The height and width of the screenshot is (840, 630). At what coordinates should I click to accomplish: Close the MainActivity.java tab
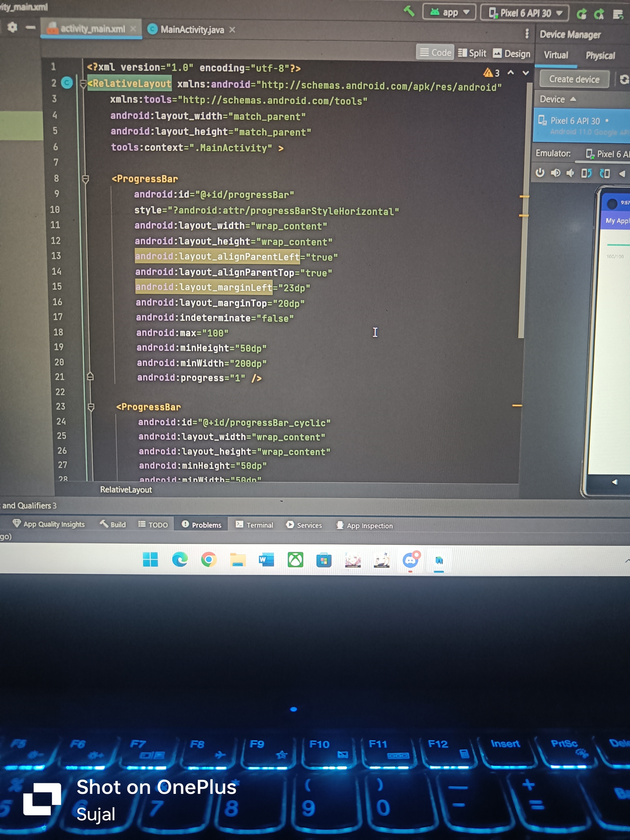[x=232, y=30]
